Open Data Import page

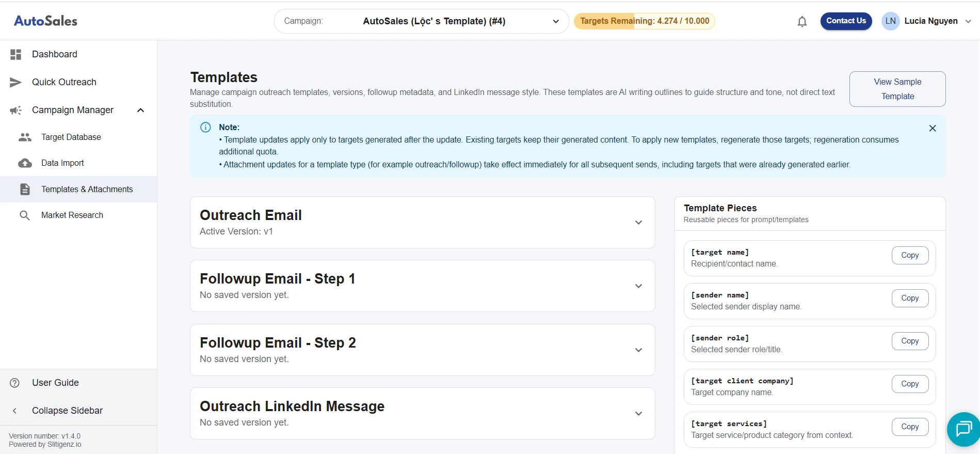tap(78, 163)
